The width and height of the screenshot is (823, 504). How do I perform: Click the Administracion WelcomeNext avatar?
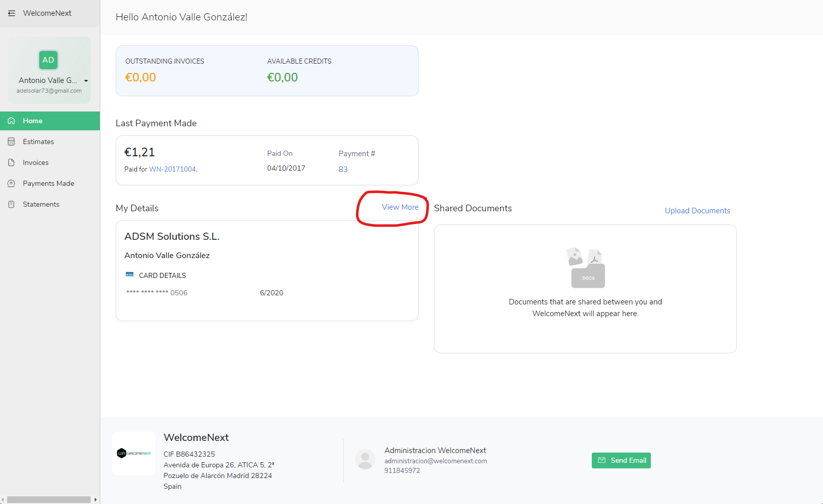(x=365, y=459)
